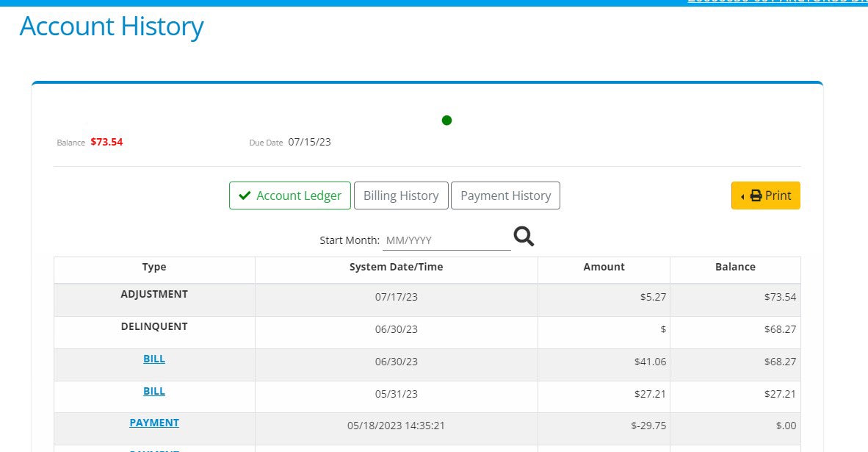Switch to the Billing History tab
Screen dimensions: 868x452
[x=401, y=196]
